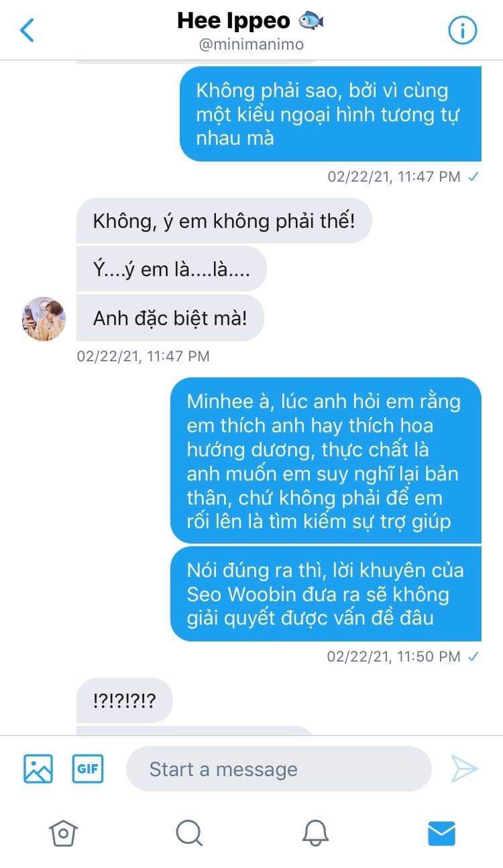Open the GIF picker
Image resolution: width=503 pixels, height=868 pixels.
tap(88, 769)
